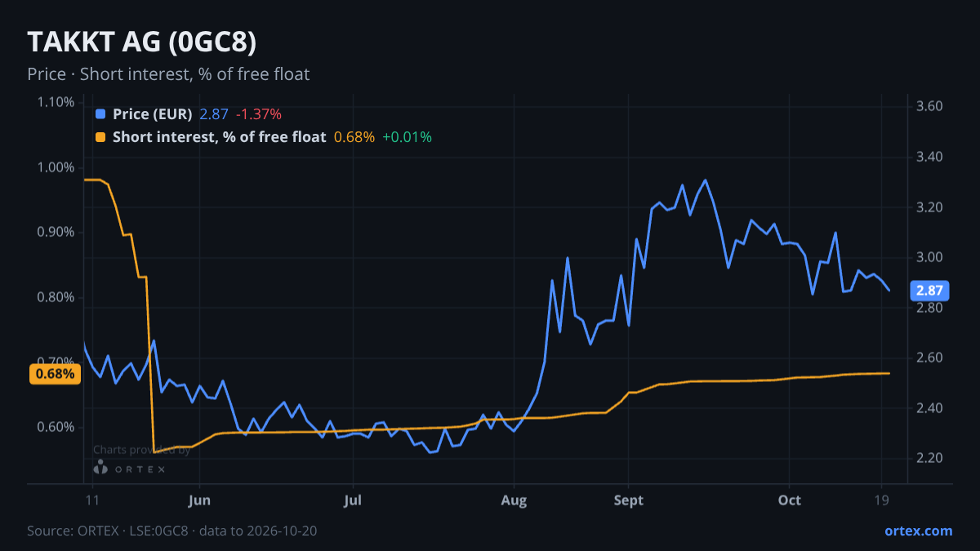
Task: Select 'Short interest, % of free float' legend label
Action: (219, 137)
